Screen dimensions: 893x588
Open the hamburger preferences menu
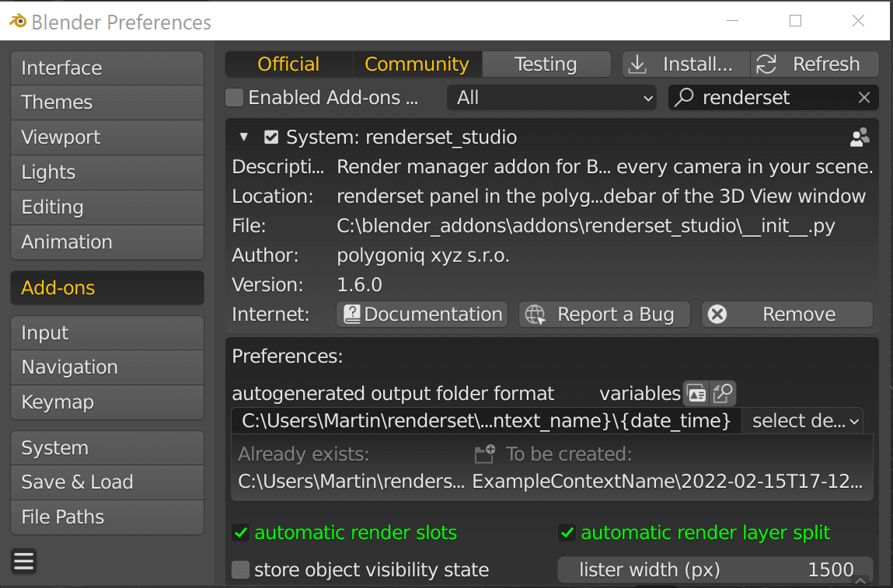coord(23,562)
